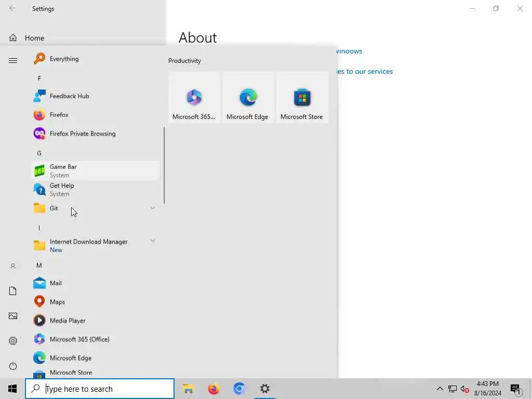The width and height of the screenshot is (532, 399).
Task: Switch to Settings app on the taskbar
Action: pos(264,389)
